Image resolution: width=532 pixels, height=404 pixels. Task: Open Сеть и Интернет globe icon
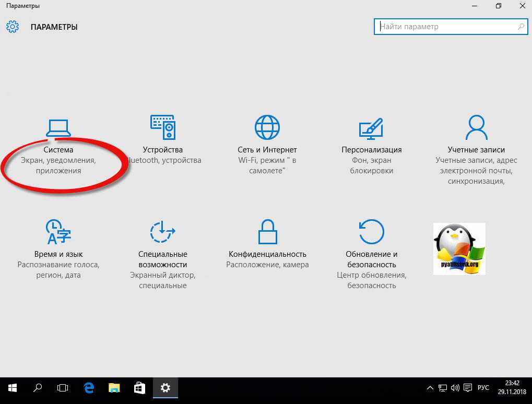coord(267,128)
